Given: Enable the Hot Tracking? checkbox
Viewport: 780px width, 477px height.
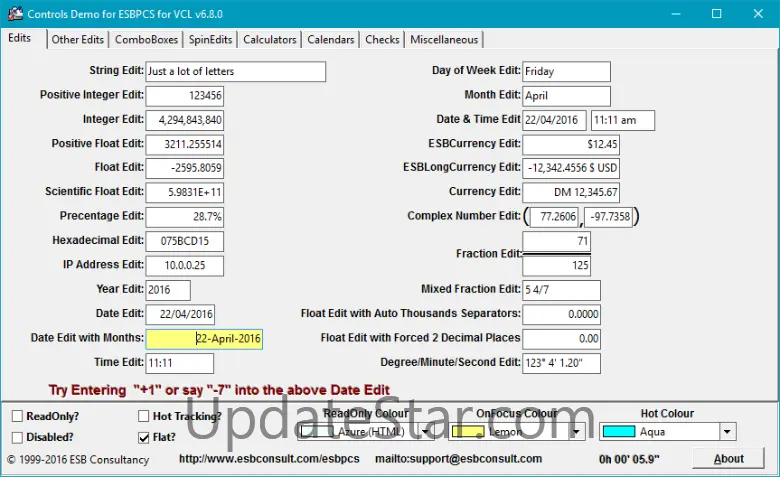Looking at the screenshot, I should [144, 416].
